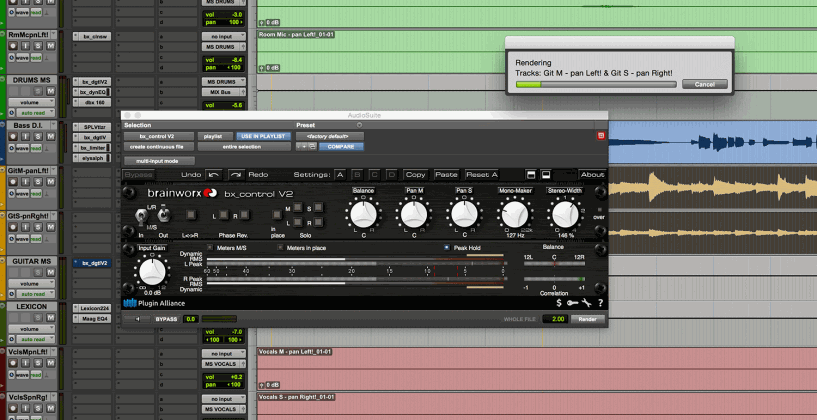
Task: Flip the Out L/R-M/S toggle switch
Action: point(164,215)
